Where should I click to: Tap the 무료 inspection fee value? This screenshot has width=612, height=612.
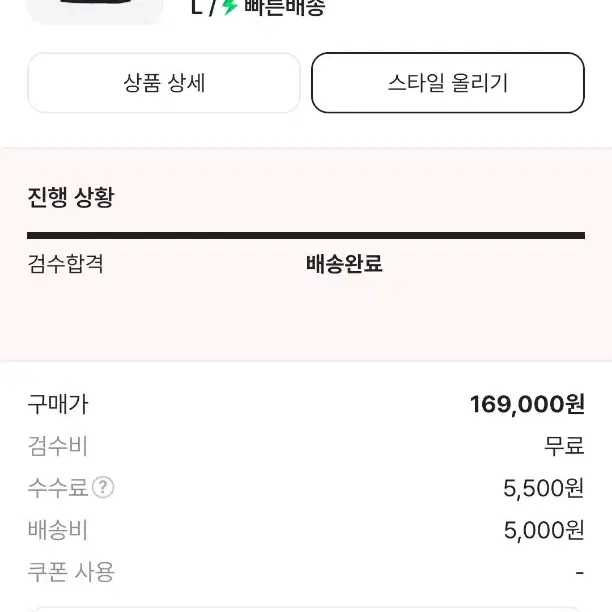click(564, 446)
